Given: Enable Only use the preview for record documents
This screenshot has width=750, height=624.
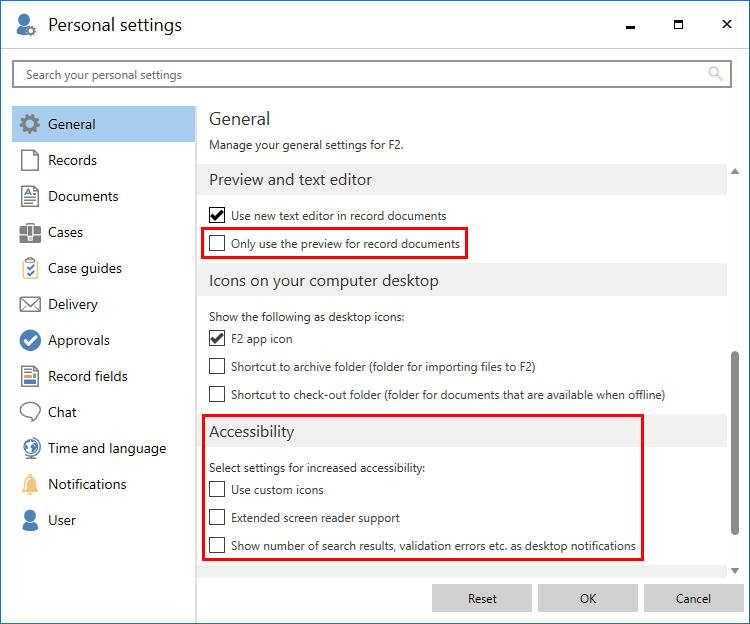Looking at the screenshot, I should point(217,243).
